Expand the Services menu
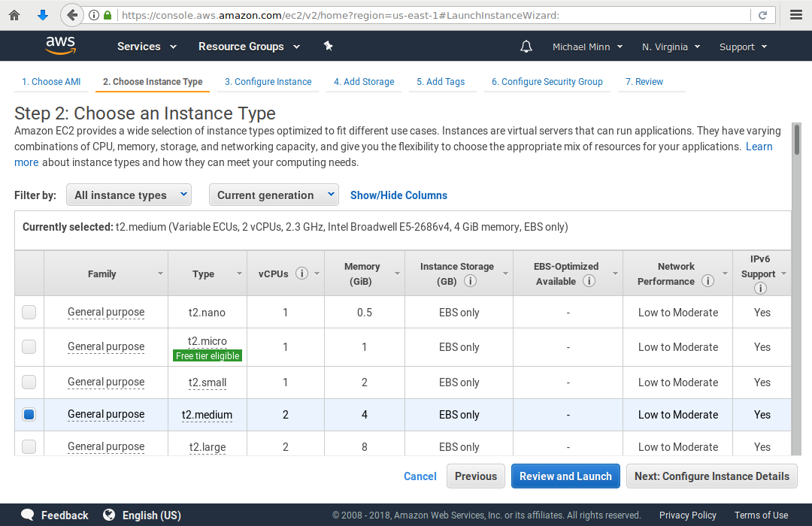 click(x=147, y=47)
